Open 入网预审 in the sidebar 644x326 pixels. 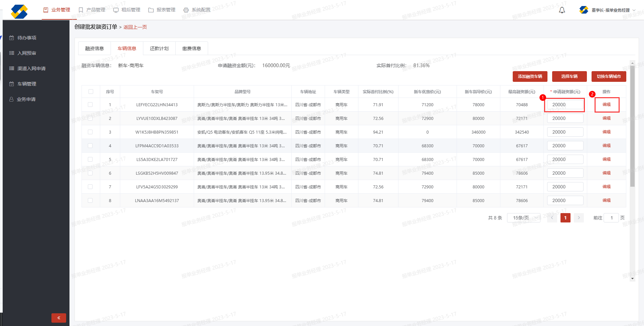[x=27, y=53]
